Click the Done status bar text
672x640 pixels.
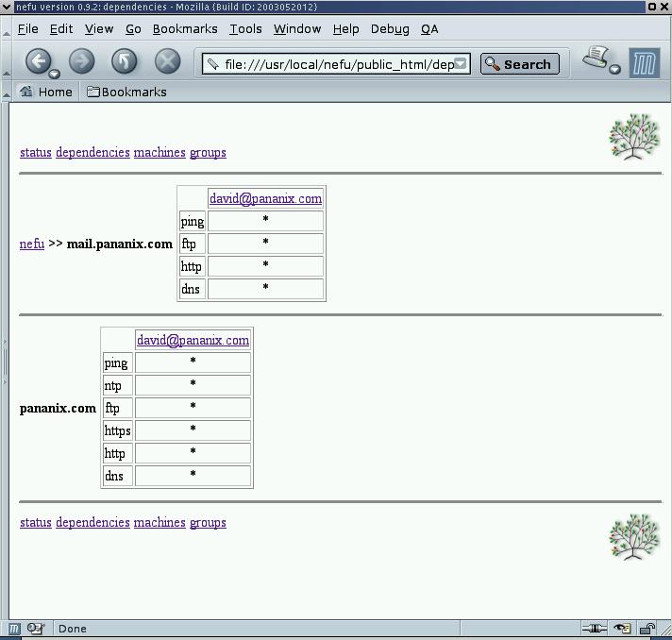tap(73, 629)
